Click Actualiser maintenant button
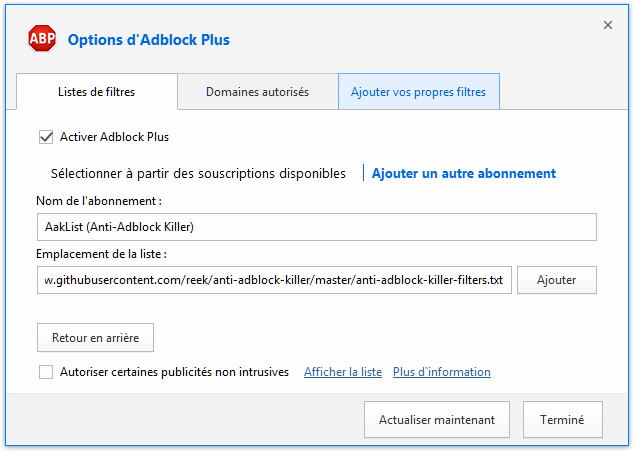 [x=437, y=420]
